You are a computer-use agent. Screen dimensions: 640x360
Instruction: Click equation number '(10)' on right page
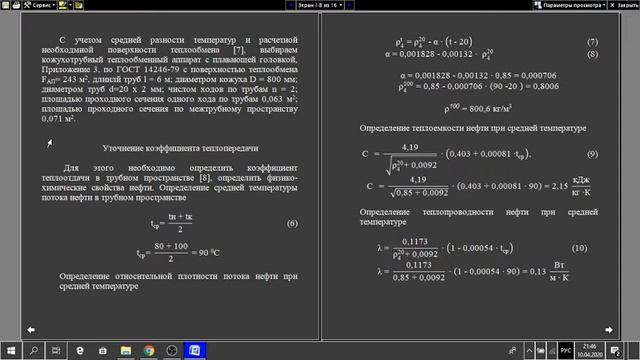[x=579, y=248]
